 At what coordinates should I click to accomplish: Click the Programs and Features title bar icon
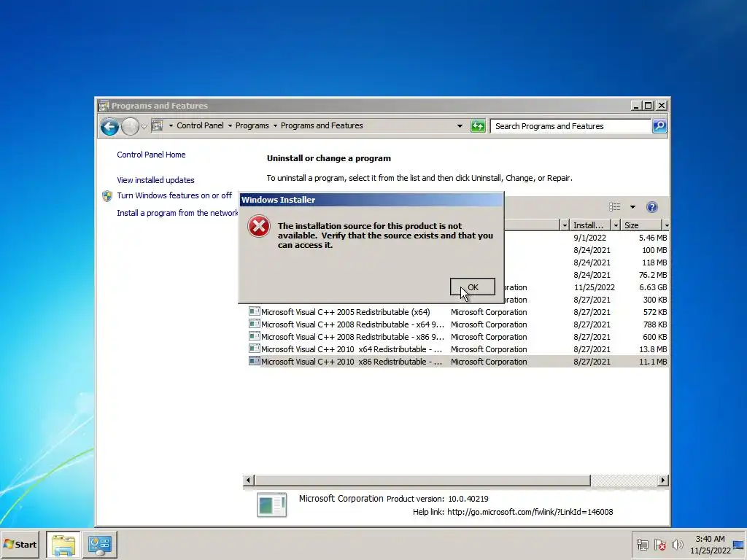click(x=104, y=106)
